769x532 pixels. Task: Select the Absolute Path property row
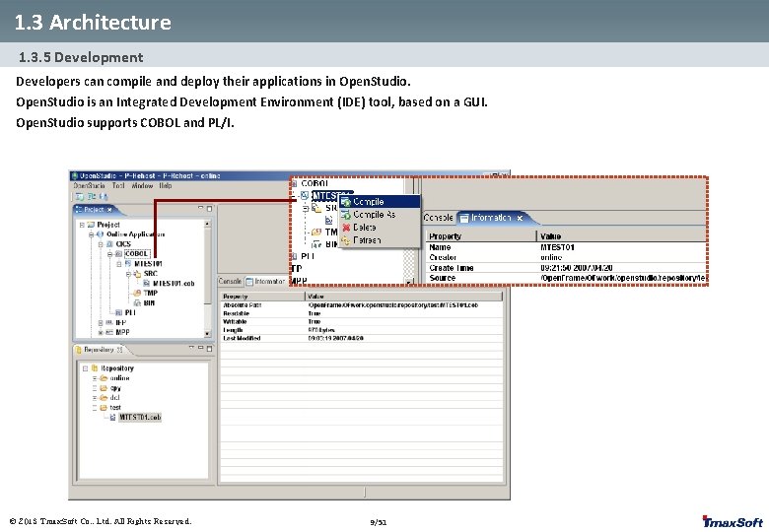point(362,304)
